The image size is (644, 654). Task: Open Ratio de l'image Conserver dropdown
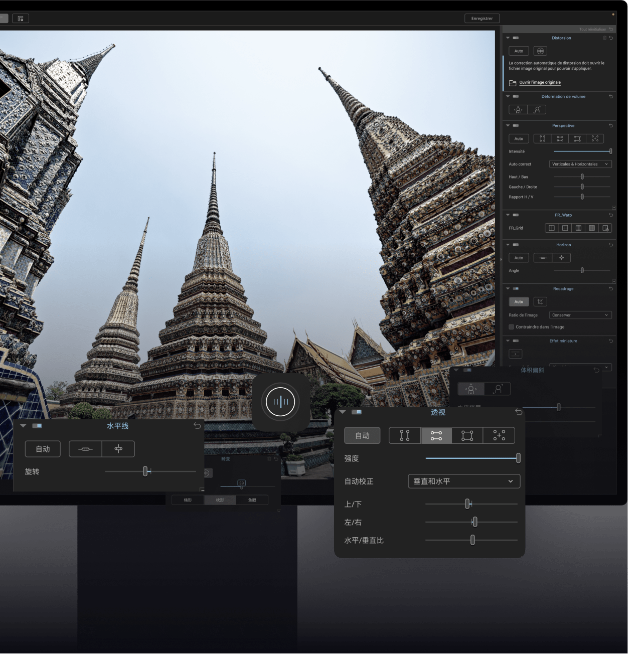point(580,315)
